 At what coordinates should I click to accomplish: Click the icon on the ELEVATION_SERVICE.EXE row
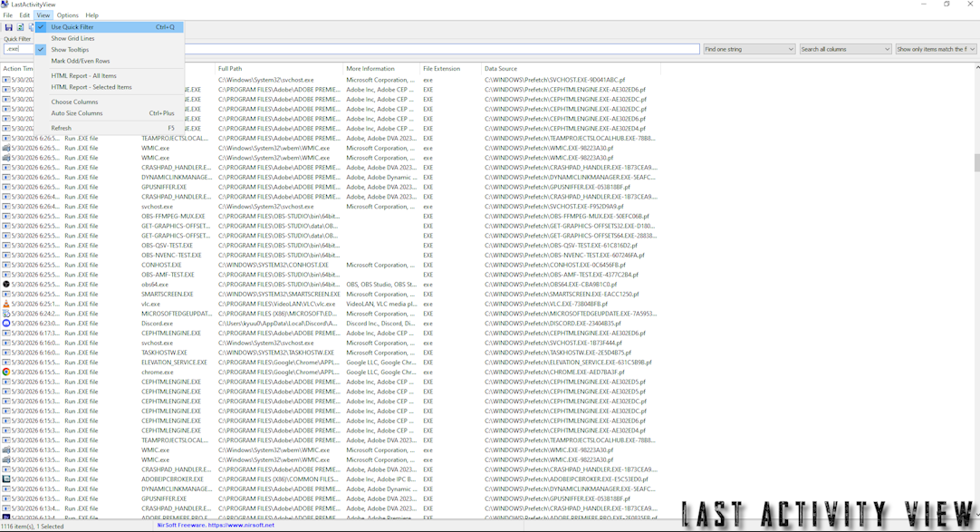point(6,363)
